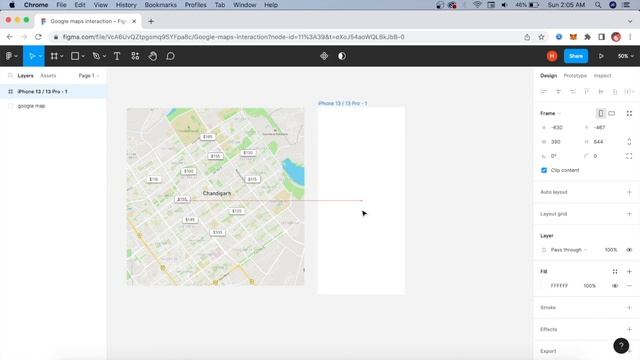
Task: Open the Resources tool
Action: pos(135,56)
